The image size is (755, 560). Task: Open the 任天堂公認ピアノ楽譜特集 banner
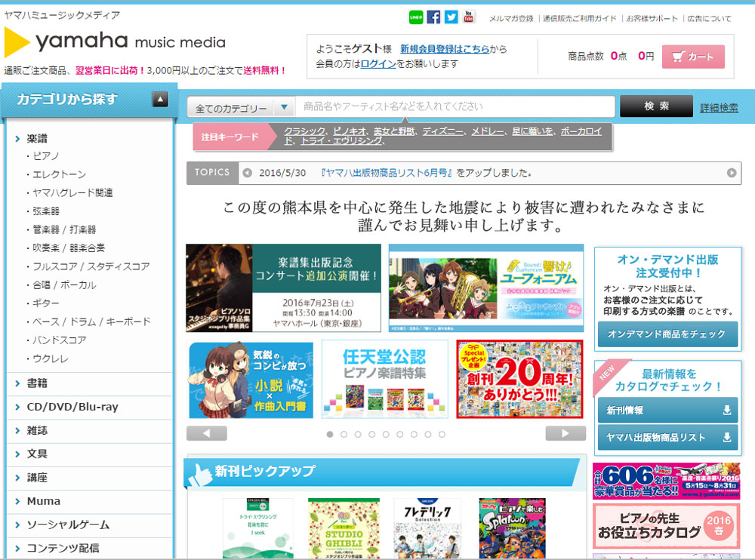pyautogui.click(x=385, y=380)
